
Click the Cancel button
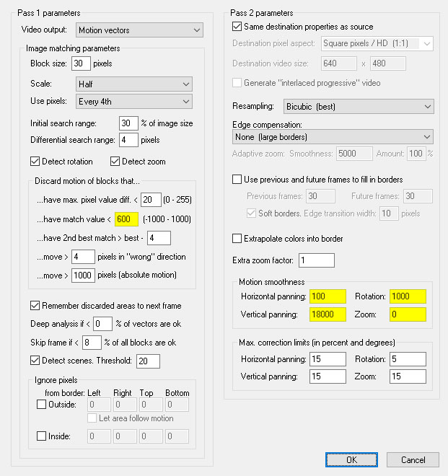[413, 459]
